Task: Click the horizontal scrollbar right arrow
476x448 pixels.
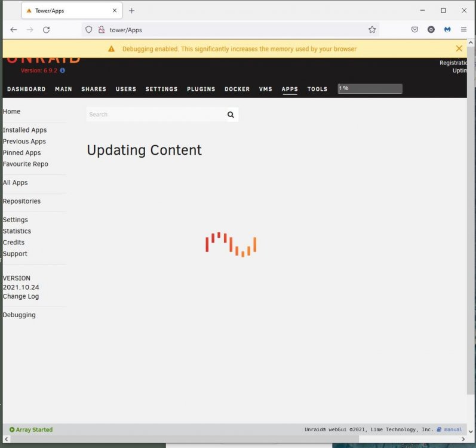Action: tap(463, 439)
